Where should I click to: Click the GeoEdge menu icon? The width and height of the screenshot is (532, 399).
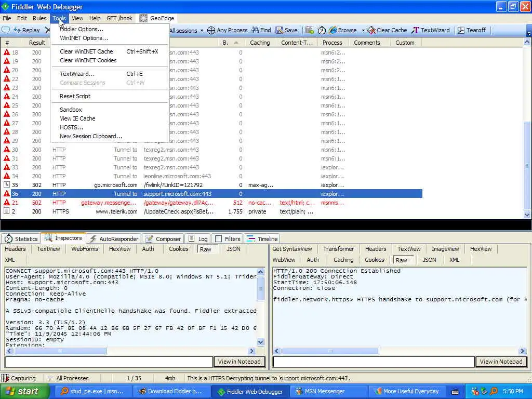pyautogui.click(x=143, y=18)
